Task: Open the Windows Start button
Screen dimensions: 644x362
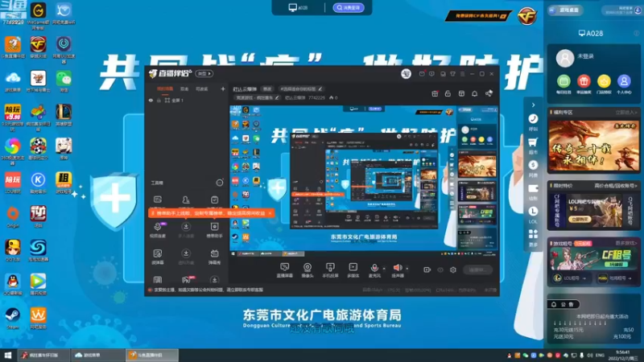Action: (x=7, y=355)
